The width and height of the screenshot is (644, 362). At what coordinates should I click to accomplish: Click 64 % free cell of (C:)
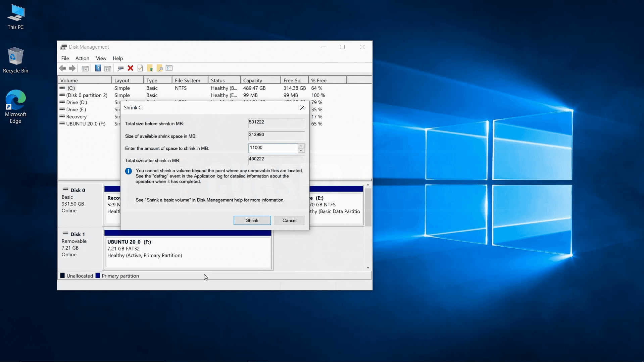point(317,88)
